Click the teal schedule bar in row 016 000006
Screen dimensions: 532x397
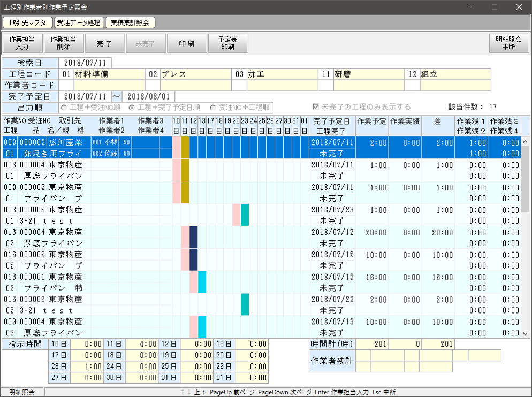pos(245,304)
